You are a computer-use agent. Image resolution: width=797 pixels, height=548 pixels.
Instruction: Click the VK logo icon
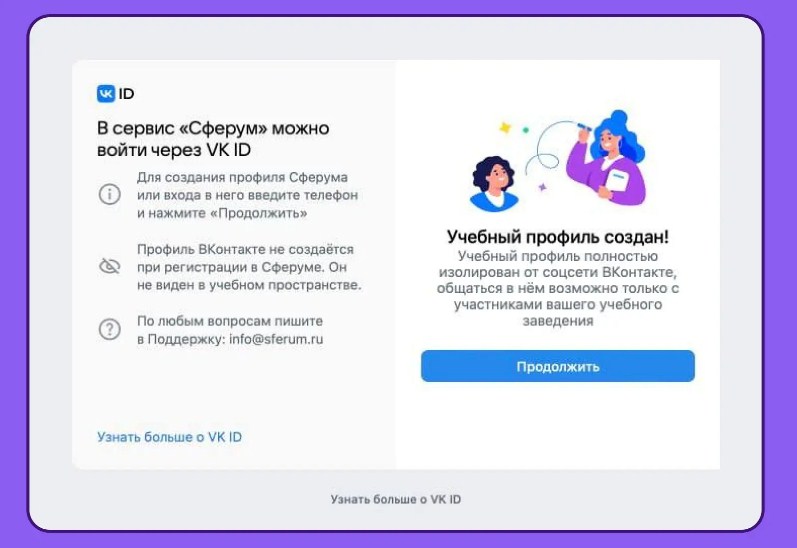pos(106,94)
